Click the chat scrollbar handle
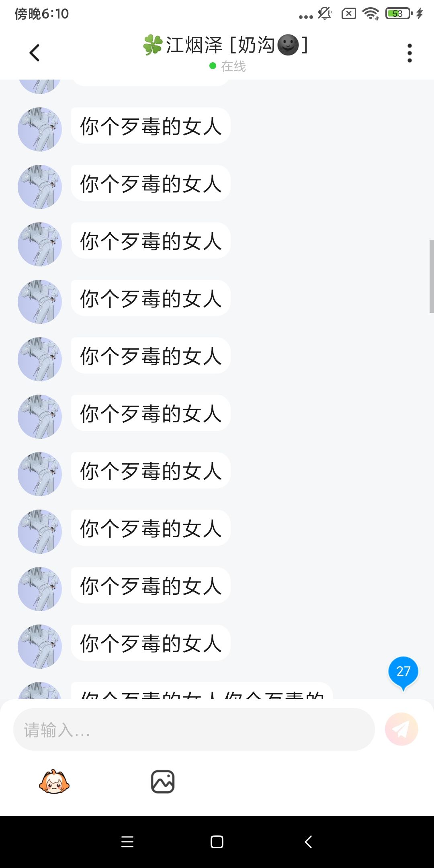 pos(431,276)
